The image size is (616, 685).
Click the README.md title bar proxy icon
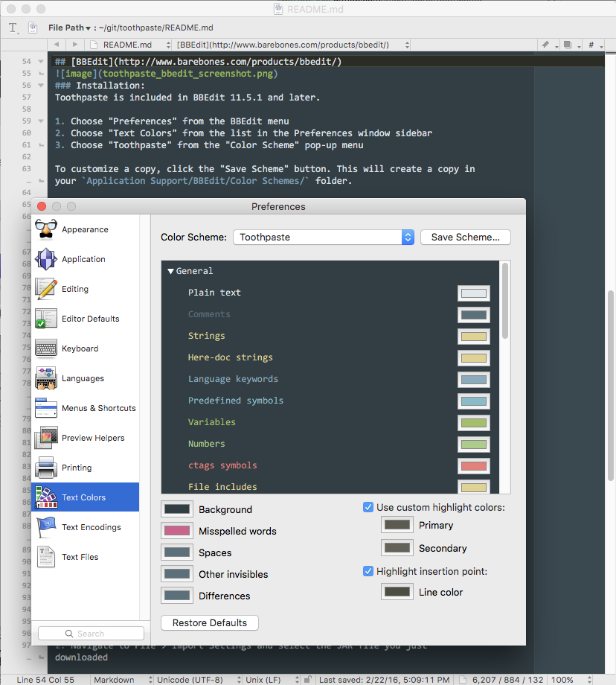278,9
